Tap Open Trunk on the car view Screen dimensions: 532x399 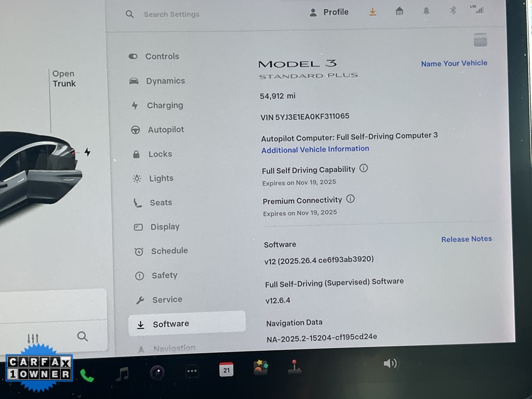64,79
